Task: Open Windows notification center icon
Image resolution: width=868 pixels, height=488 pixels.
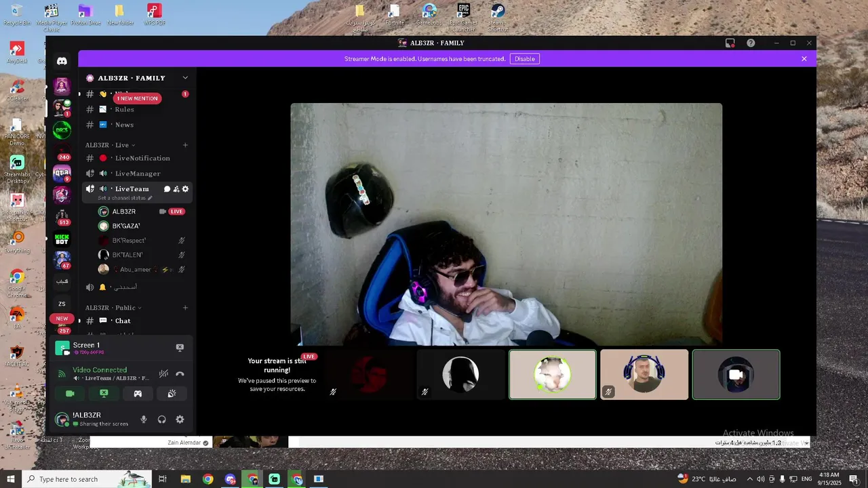Action: [854, 479]
